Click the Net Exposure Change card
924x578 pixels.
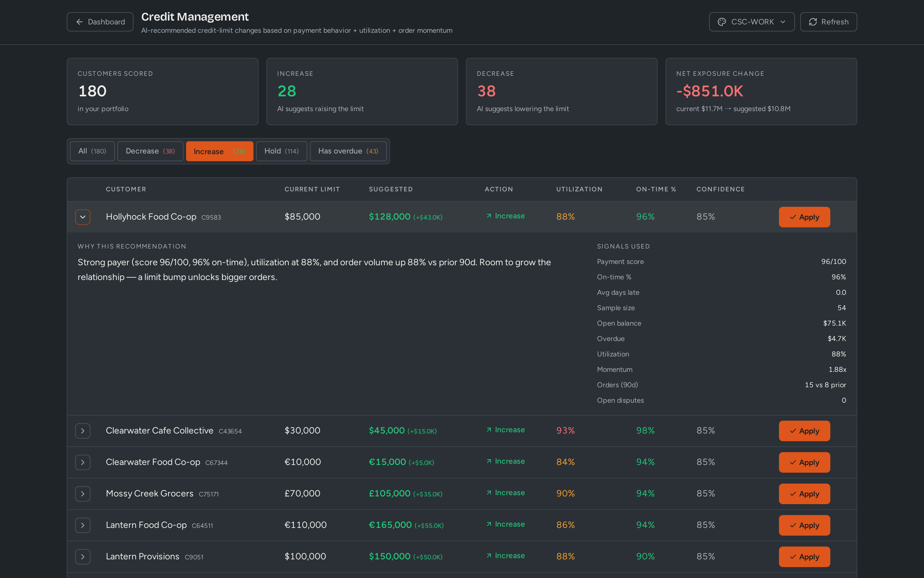pos(761,92)
